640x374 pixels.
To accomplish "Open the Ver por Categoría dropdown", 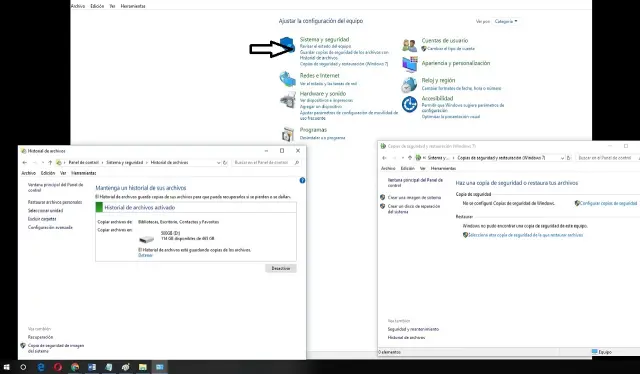I will pos(506,21).
